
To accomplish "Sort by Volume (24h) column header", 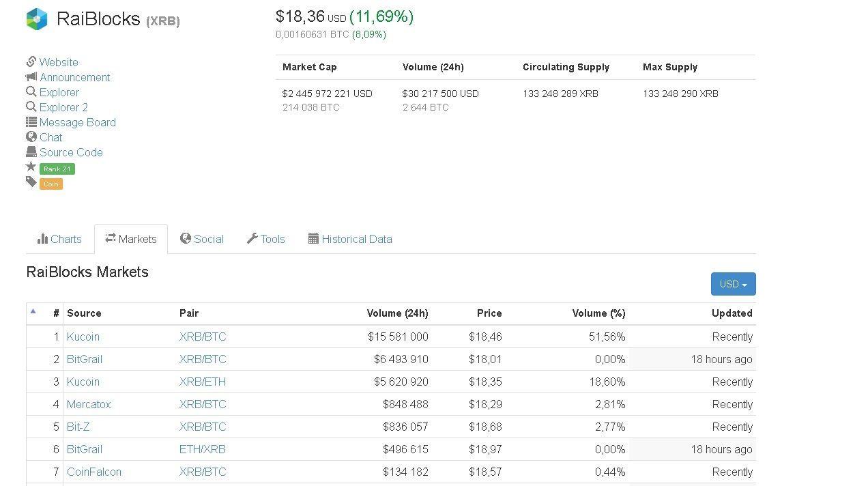I will [x=398, y=313].
